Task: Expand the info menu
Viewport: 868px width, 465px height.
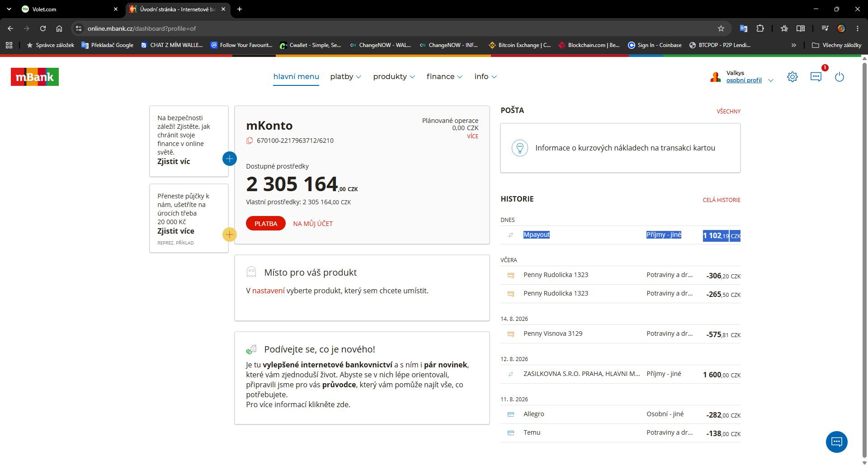Action: (486, 77)
